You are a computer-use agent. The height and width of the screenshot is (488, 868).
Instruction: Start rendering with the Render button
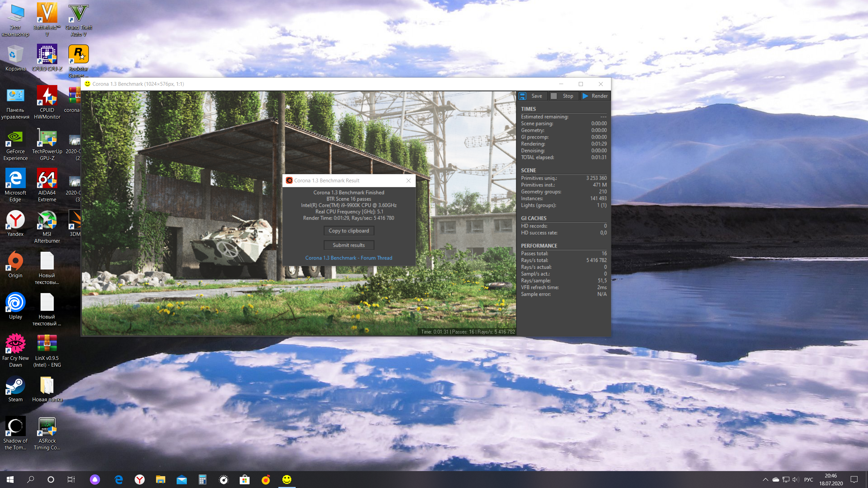[x=595, y=96]
